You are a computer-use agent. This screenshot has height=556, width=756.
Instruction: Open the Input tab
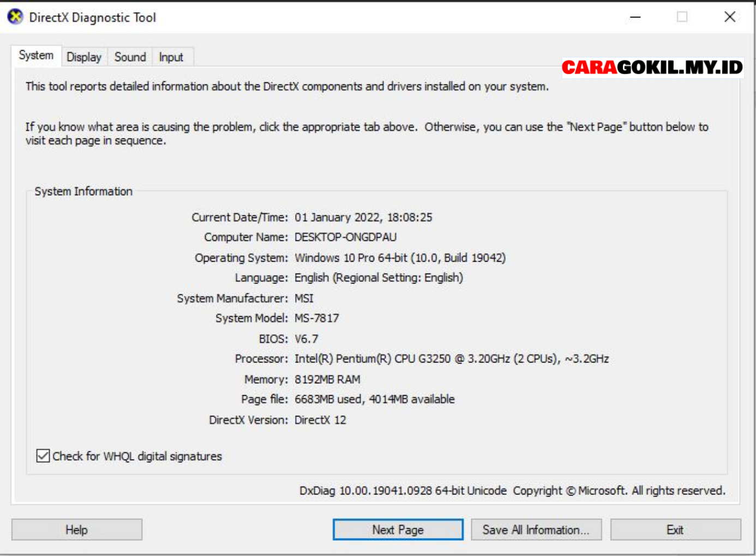click(171, 57)
